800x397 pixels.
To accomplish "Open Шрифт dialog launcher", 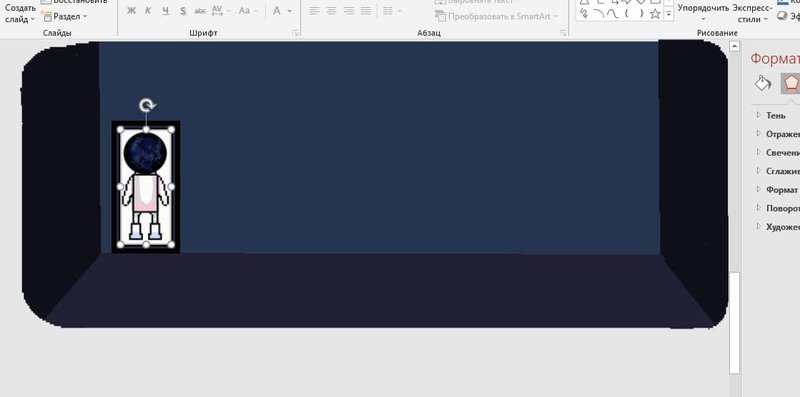I will [x=295, y=33].
